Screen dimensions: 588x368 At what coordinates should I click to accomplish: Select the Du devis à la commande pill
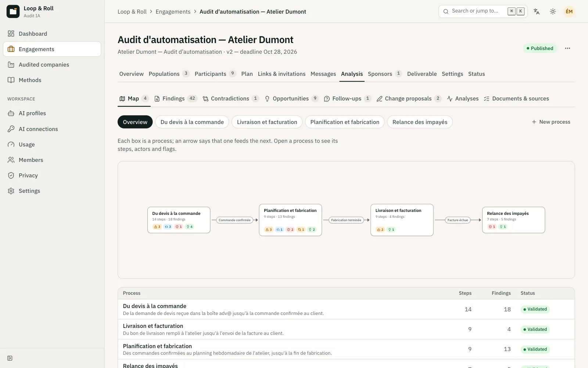pyautogui.click(x=192, y=122)
